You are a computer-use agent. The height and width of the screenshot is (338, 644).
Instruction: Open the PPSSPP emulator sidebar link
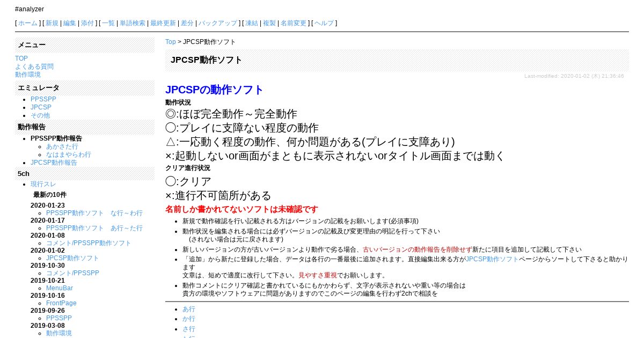click(43, 99)
